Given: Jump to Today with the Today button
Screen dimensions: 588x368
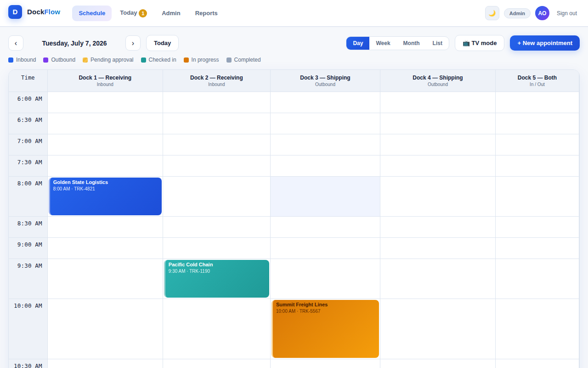Looking at the screenshot, I should coord(162,43).
